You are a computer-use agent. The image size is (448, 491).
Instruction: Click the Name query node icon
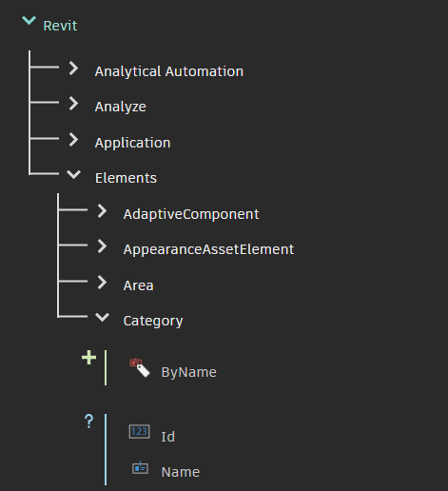[x=140, y=468]
